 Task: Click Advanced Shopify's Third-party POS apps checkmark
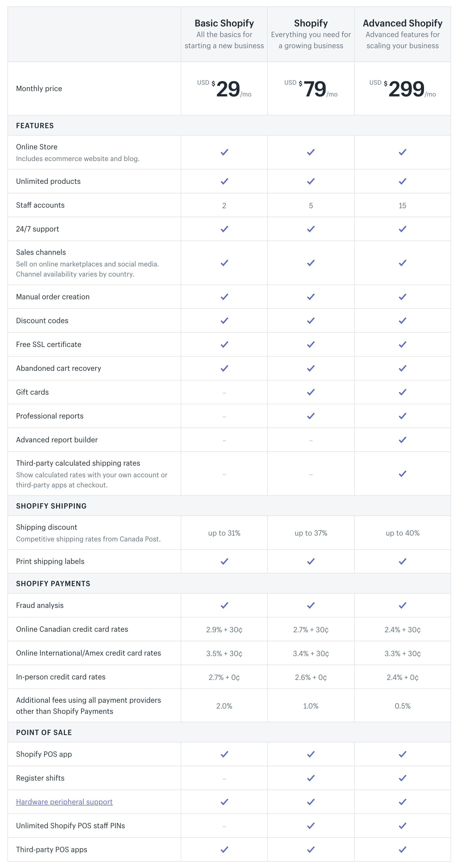[402, 849]
